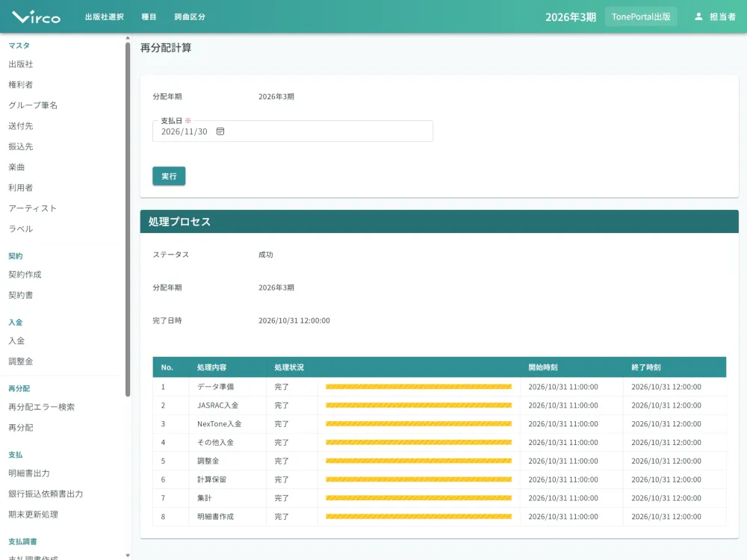Open グループ筆名 in the sidebar
The width and height of the screenshot is (747, 560).
pos(33,105)
